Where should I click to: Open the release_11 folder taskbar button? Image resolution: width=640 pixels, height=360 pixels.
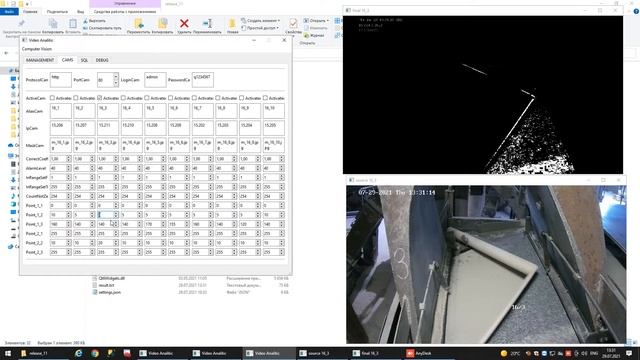[x=43, y=353]
